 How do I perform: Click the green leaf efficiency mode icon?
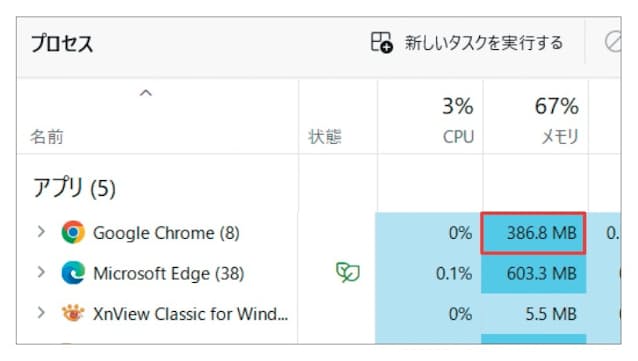tap(348, 272)
